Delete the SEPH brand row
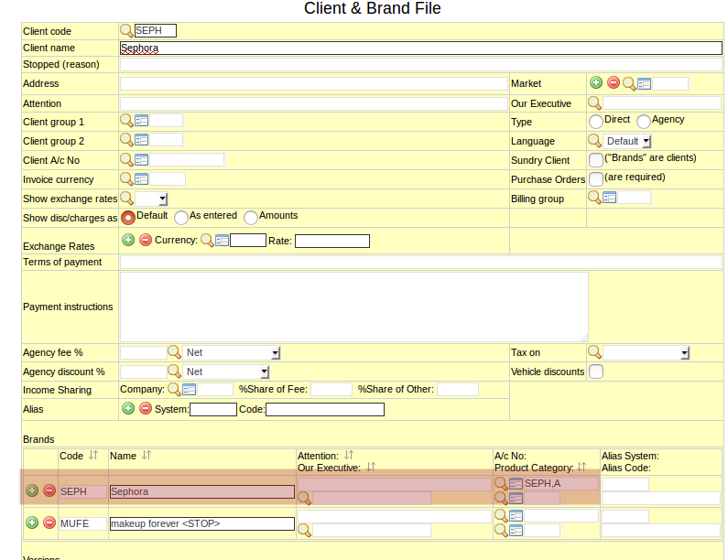 tap(49, 490)
